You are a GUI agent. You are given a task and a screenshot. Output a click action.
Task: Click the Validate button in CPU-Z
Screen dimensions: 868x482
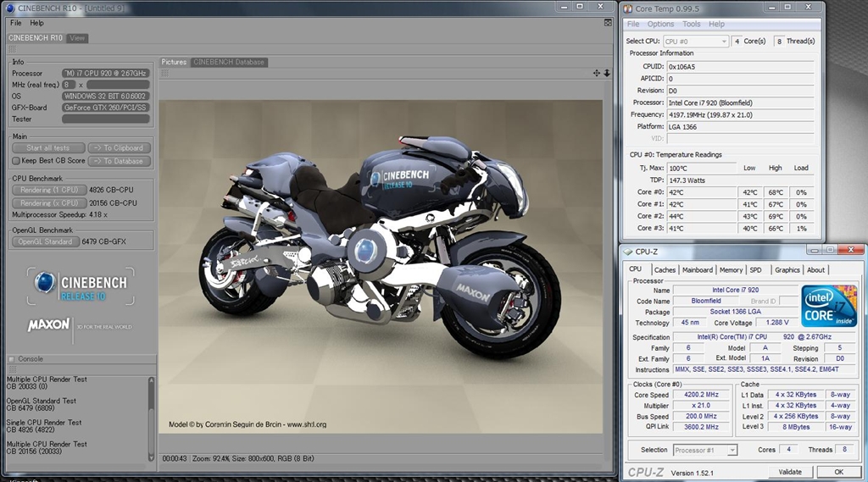coord(789,472)
